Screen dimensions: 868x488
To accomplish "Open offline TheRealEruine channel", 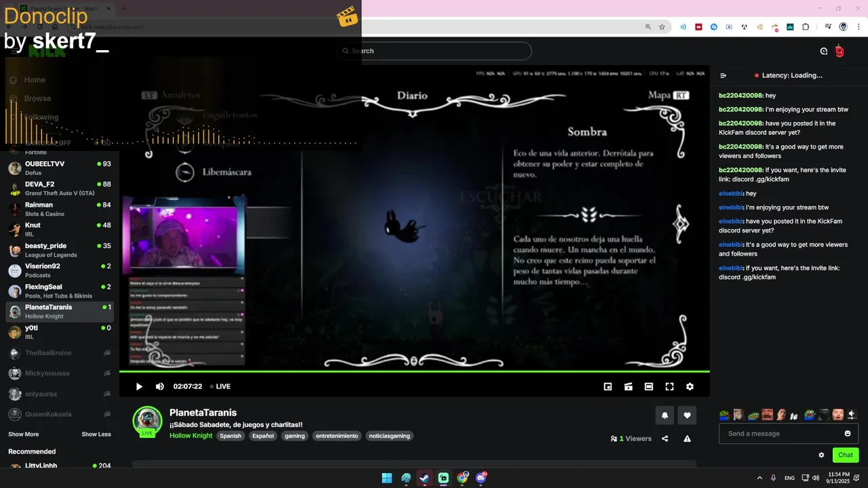I will coord(60,353).
